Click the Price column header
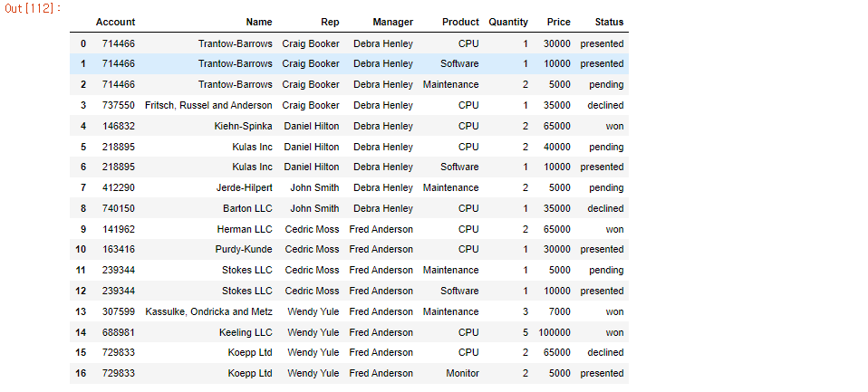This screenshot has width=868, height=392. pyautogui.click(x=558, y=22)
